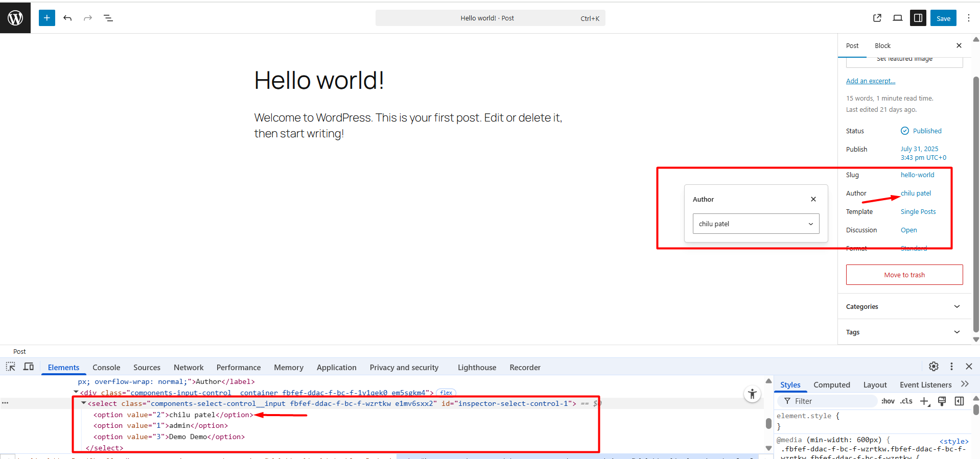Viewport: 980px width, 459px height.
Task: Open the Recorder tab
Action: (525, 368)
